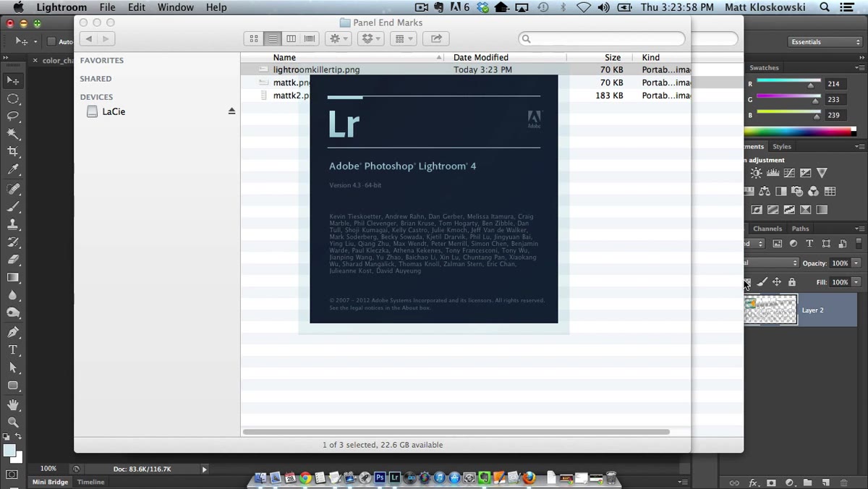868x489 pixels.
Task: Switch to the Paths tab
Action: click(x=801, y=229)
